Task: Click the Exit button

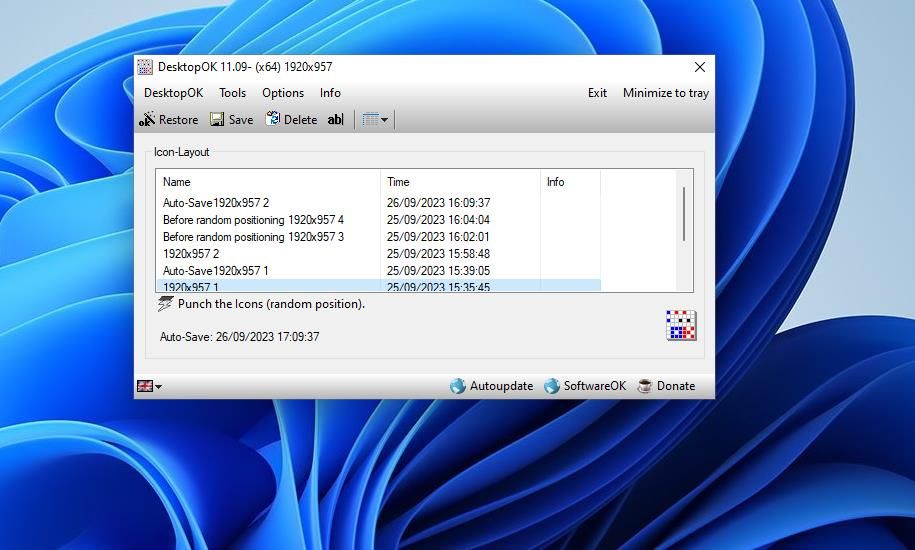Action: (x=597, y=93)
